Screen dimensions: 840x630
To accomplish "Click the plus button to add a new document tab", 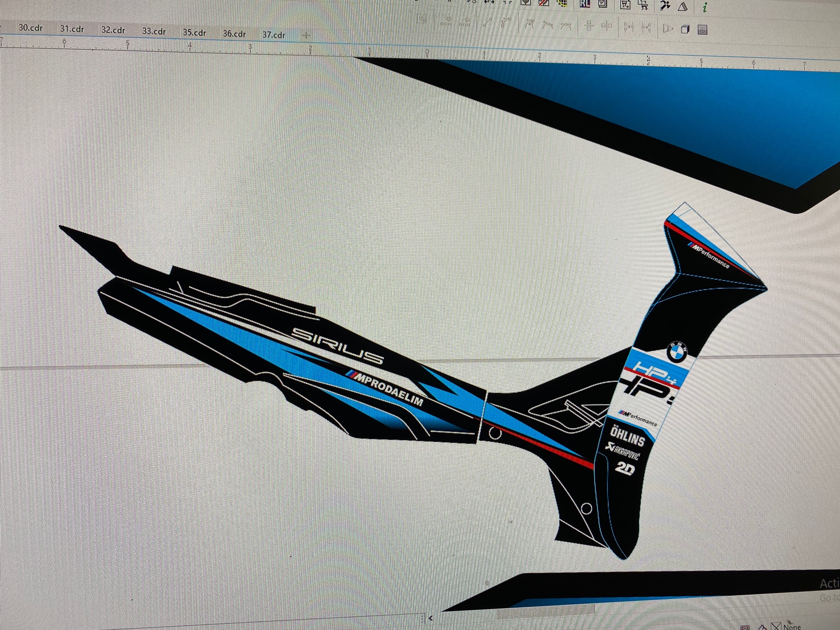I will pyautogui.click(x=306, y=35).
